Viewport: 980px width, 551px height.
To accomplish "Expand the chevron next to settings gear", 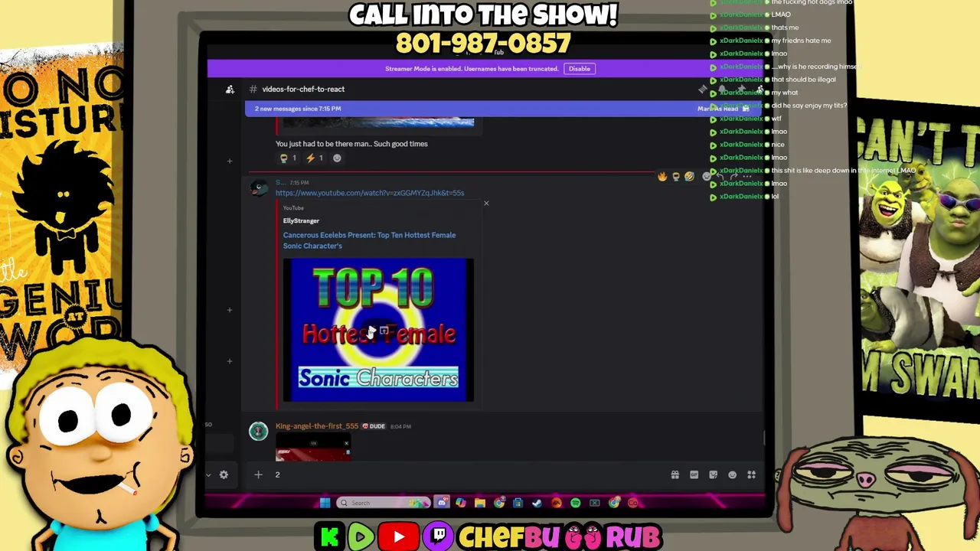I will [208, 475].
